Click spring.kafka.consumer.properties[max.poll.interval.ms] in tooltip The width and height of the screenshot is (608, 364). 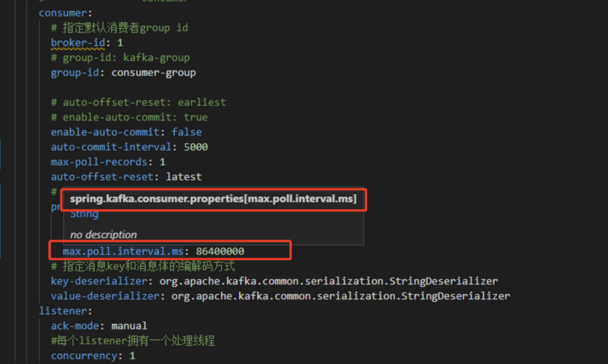click(213, 199)
